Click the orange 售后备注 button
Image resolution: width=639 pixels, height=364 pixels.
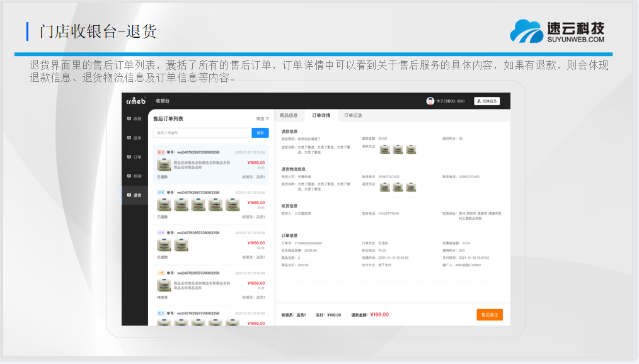coord(489,314)
